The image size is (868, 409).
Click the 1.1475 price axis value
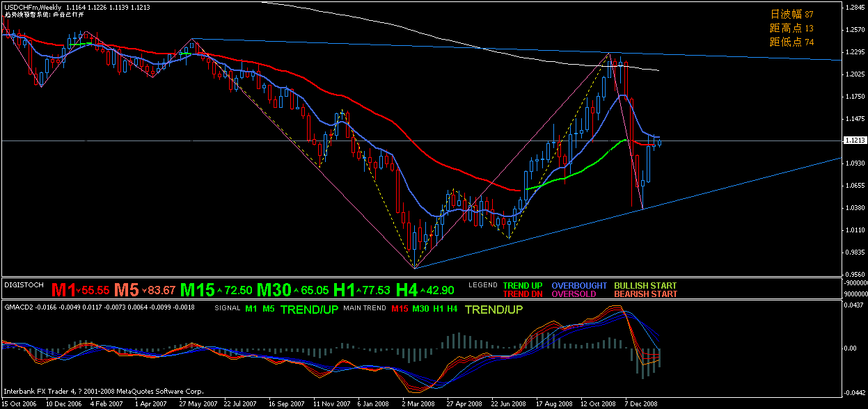(x=854, y=118)
